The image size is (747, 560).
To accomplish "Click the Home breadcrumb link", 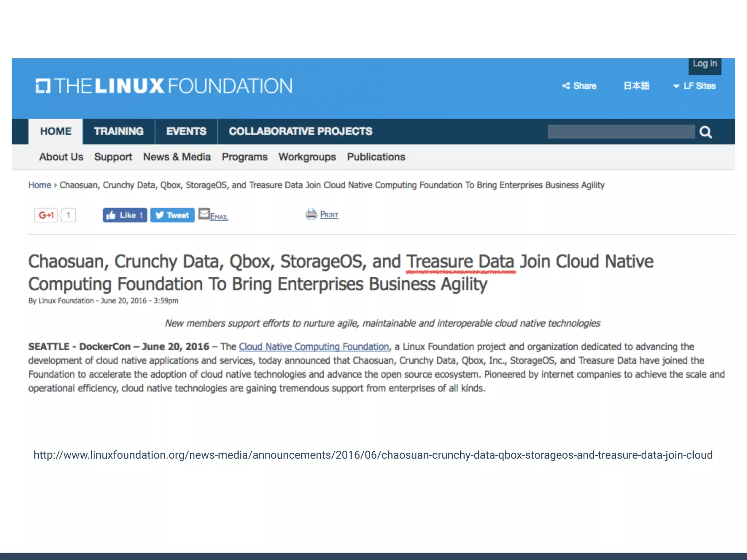I will (40, 185).
